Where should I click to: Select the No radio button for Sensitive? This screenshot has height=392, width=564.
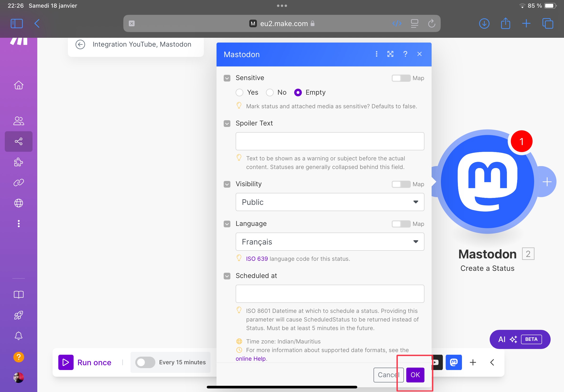(x=269, y=92)
